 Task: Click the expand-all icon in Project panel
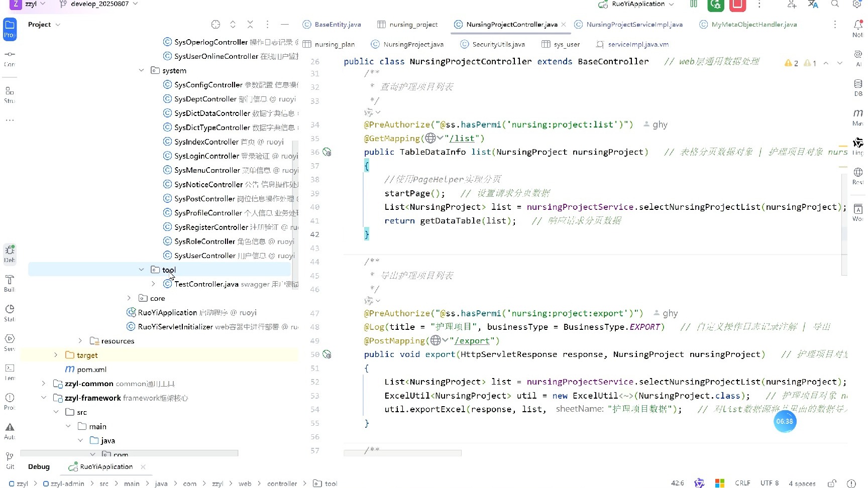(233, 24)
